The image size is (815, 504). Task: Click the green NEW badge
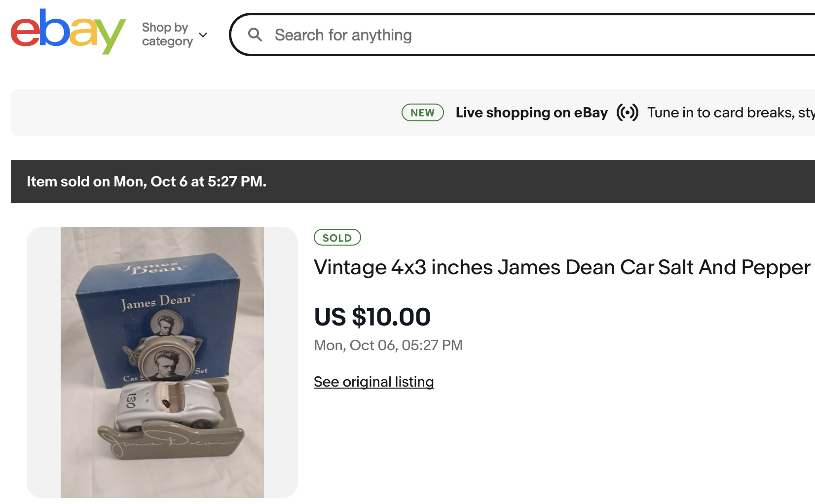coord(422,112)
